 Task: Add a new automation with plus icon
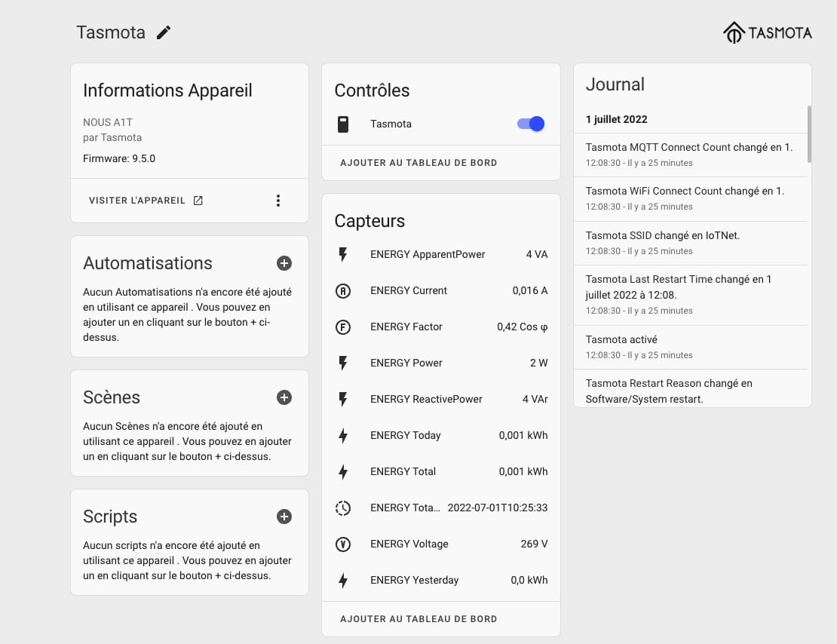coord(284,263)
